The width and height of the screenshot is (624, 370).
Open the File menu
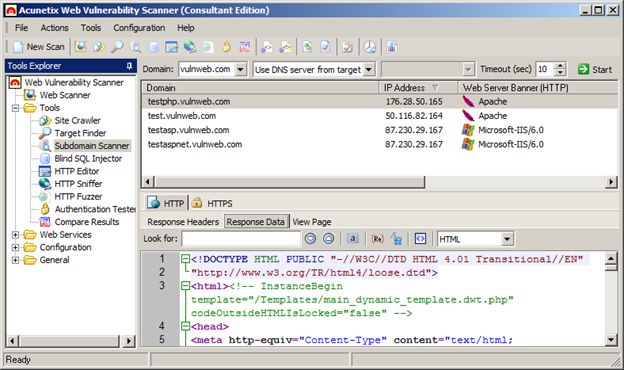tap(21, 28)
